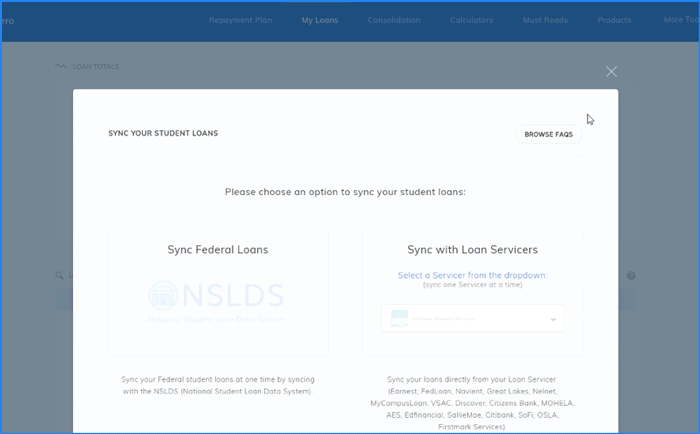Open the Products nav item
This screenshot has height=434, width=700.
[x=614, y=20]
